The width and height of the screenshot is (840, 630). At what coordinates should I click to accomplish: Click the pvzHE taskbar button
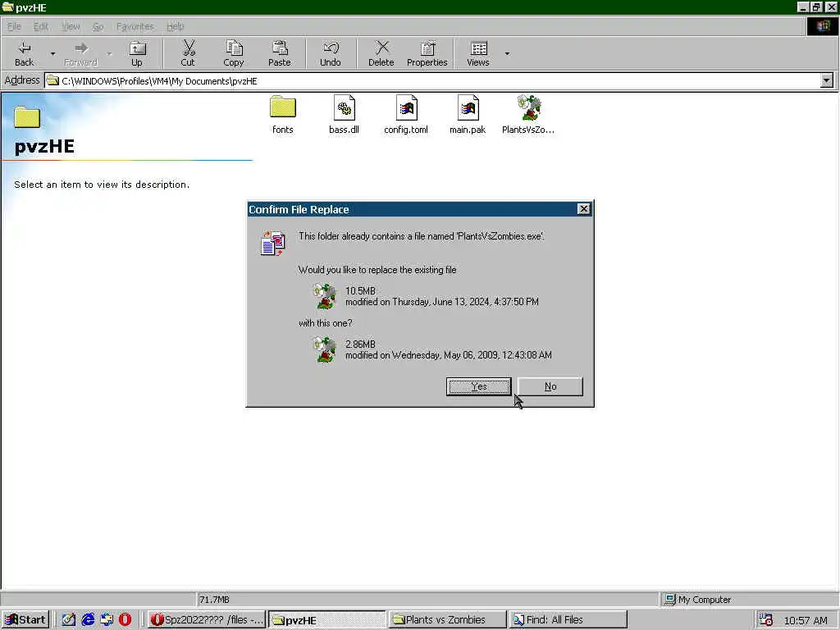pyautogui.click(x=326, y=620)
